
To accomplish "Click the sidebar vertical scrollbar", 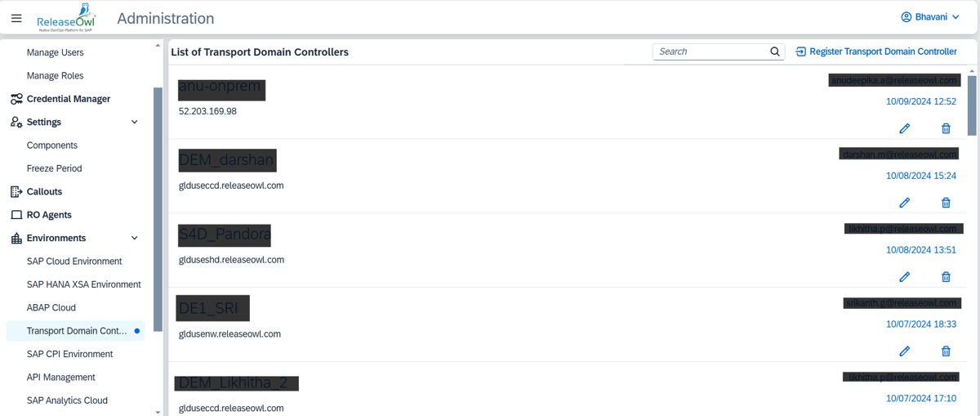I will (158, 204).
